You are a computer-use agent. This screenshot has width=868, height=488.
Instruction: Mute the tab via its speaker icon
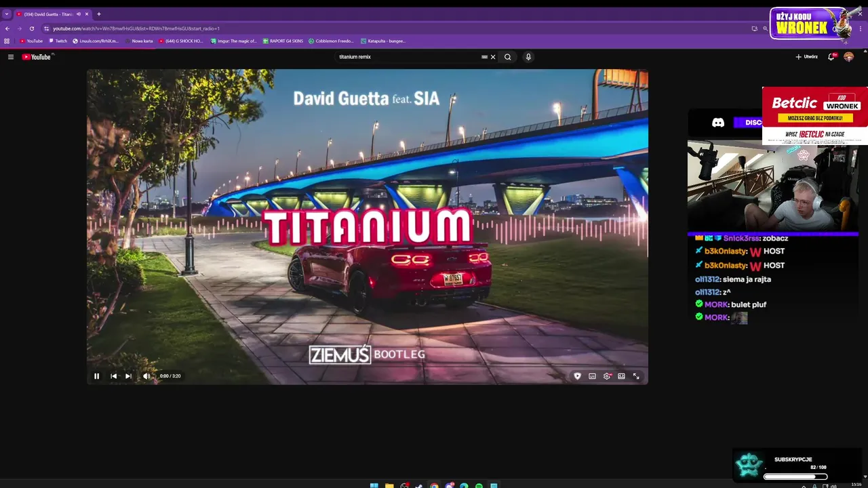[x=79, y=14]
